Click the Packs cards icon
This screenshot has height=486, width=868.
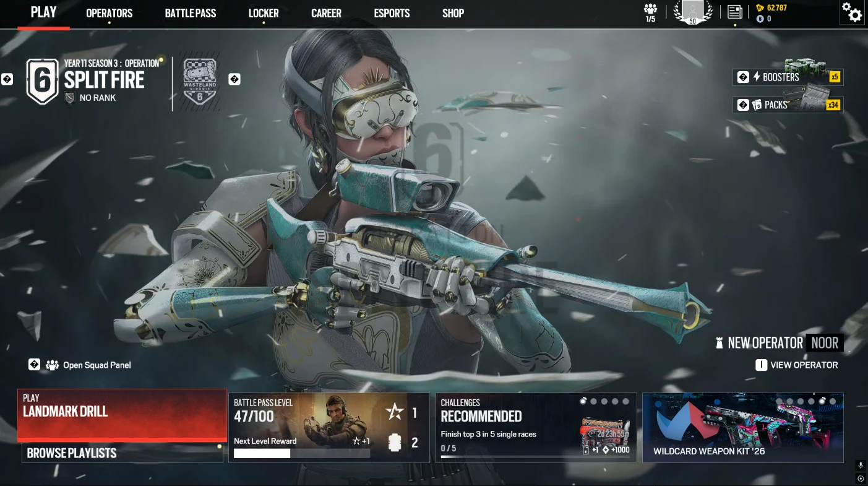click(757, 105)
